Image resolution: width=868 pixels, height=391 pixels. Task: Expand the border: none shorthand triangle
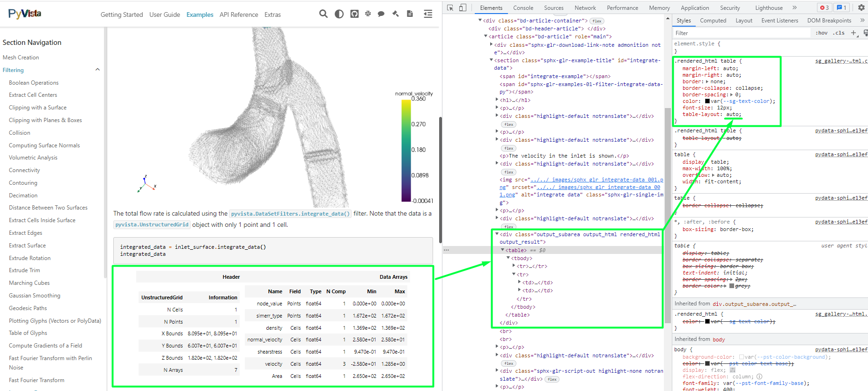coord(707,81)
